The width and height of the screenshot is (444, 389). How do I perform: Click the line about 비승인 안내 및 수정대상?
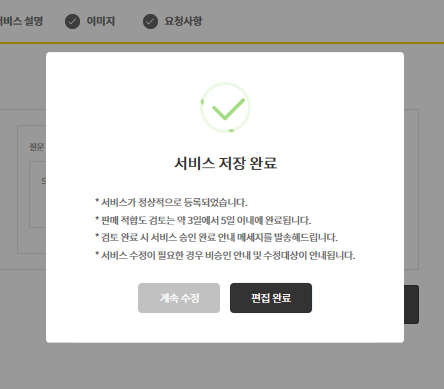tap(225, 256)
